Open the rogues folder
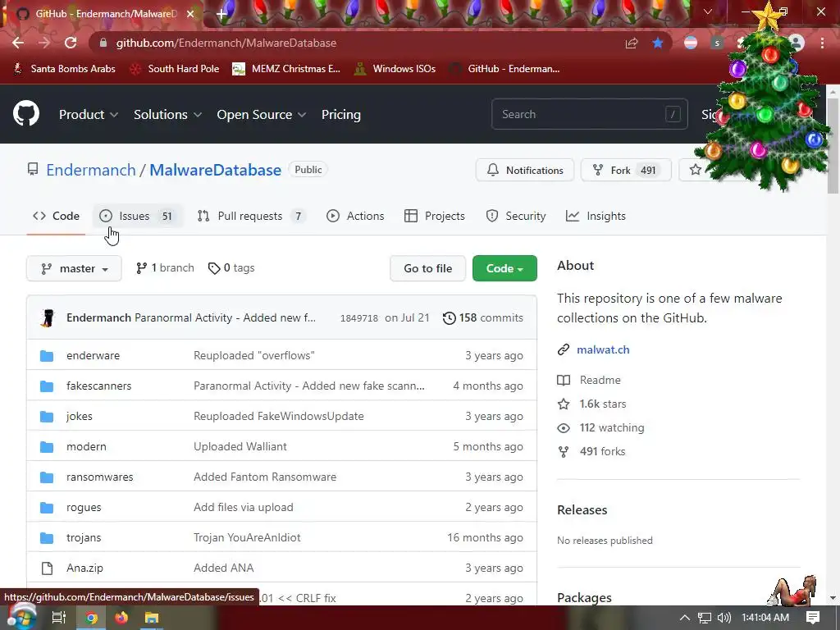840x630 pixels. [84, 507]
